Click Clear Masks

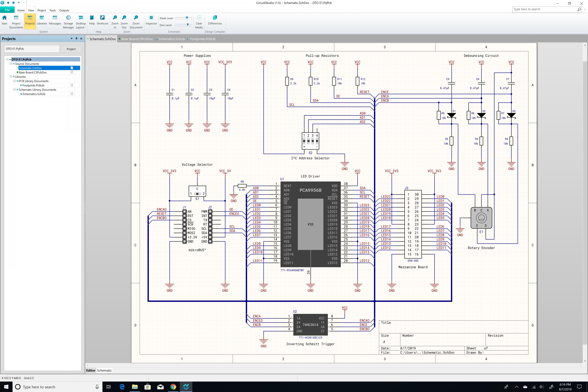point(199,22)
